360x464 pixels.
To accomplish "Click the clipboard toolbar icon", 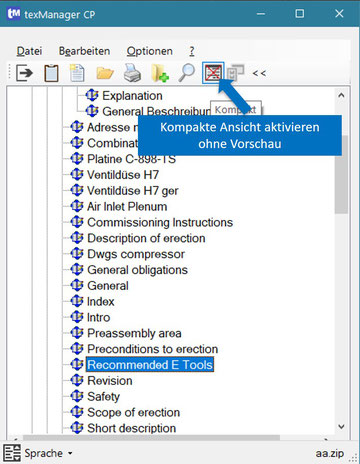I will 51,73.
